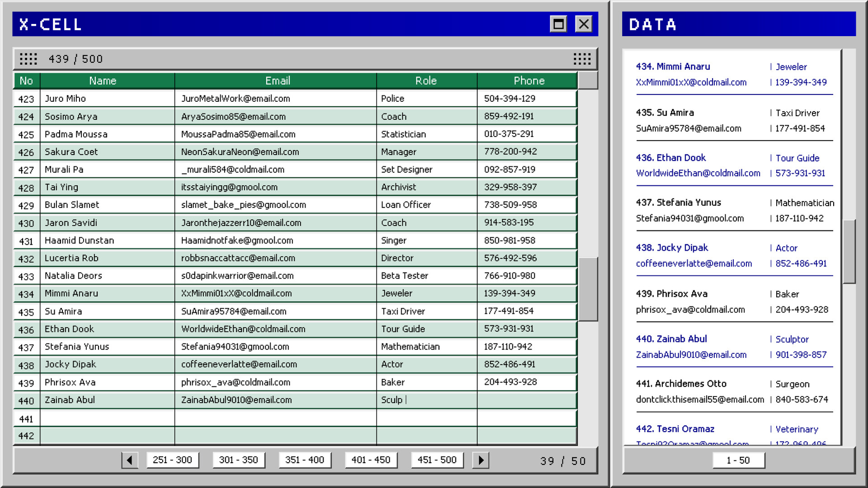Screen dimensions: 868x488
Task: Click WorldwideEthan@coldmail.com email link
Action: click(x=698, y=173)
